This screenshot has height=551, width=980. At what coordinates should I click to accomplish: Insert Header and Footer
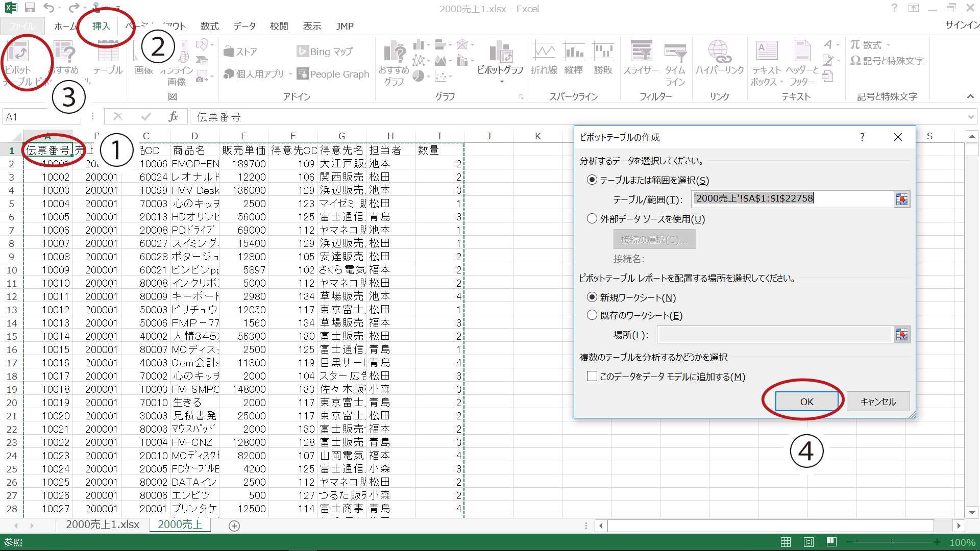[802, 64]
